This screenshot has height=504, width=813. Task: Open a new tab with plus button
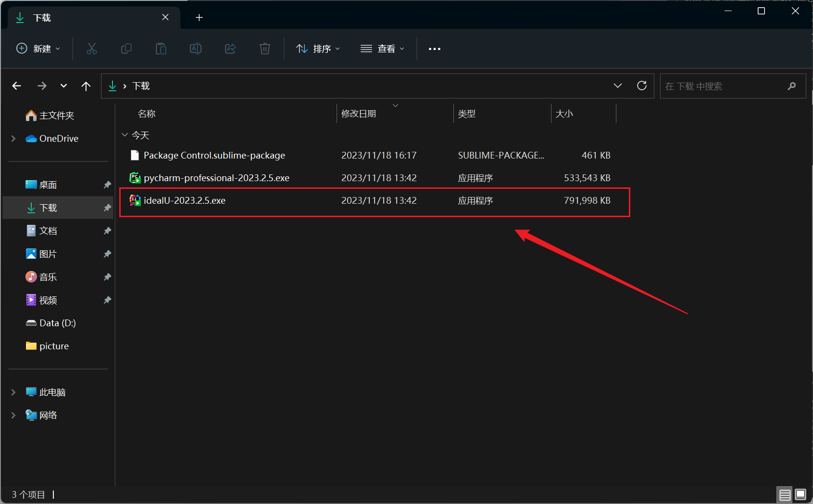point(199,18)
